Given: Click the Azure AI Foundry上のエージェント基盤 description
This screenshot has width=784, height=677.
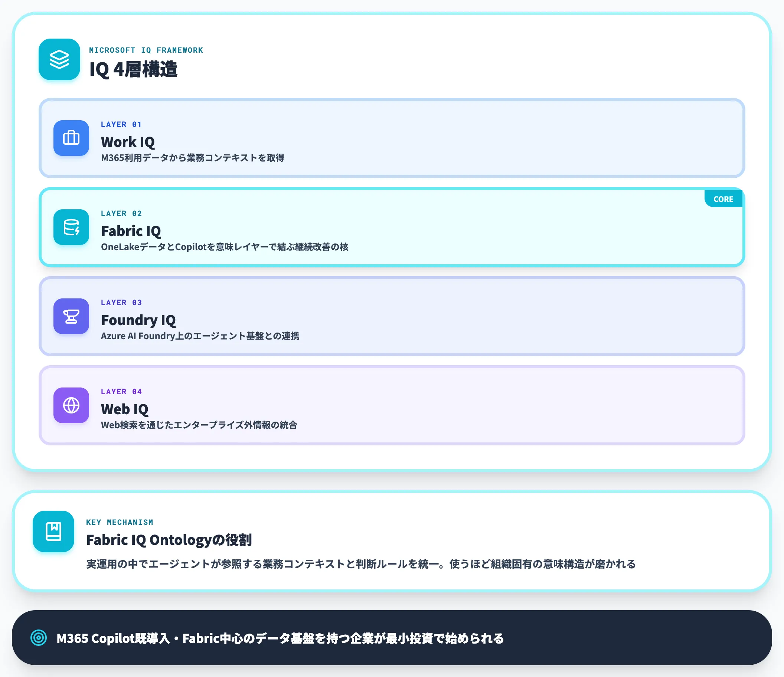Looking at the screenshot, I should [x=200, y=336].
